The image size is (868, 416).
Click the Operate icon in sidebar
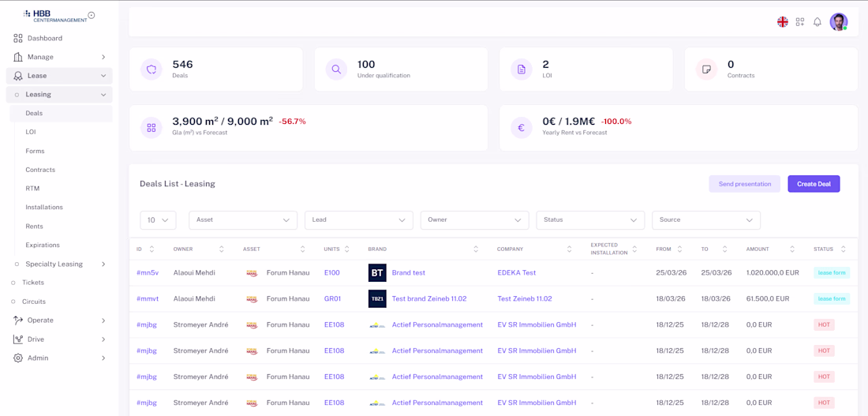(x=18, y=320)
